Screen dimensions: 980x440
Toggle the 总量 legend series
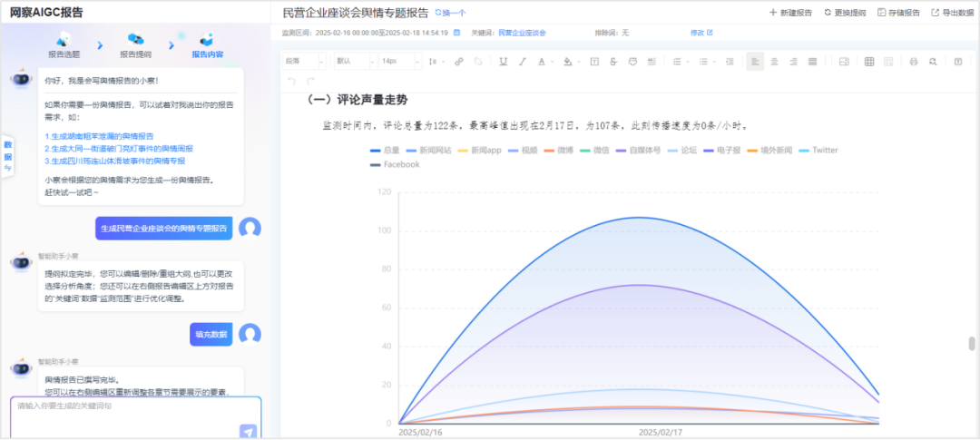(385, 150)
